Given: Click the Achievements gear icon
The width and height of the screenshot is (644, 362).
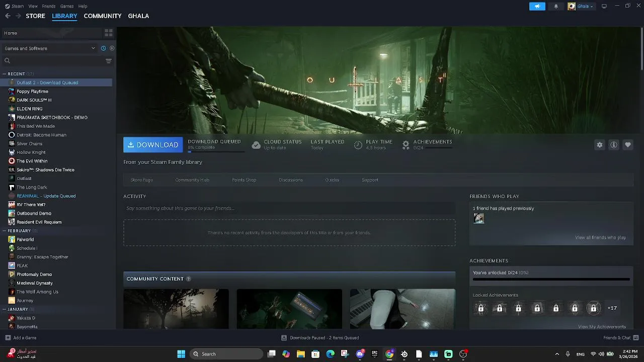Looking at the screenshot, I should pyautogui.click(x=406, y=145).
